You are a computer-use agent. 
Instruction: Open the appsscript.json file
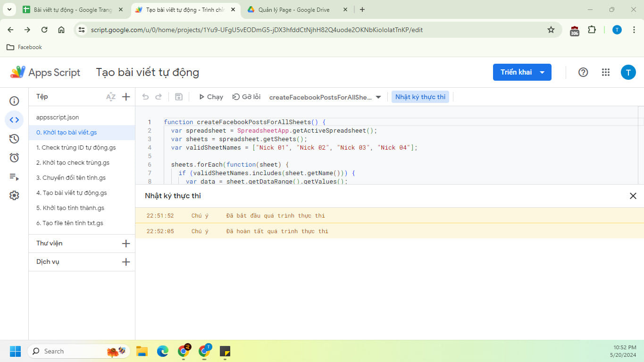[82, 117]
